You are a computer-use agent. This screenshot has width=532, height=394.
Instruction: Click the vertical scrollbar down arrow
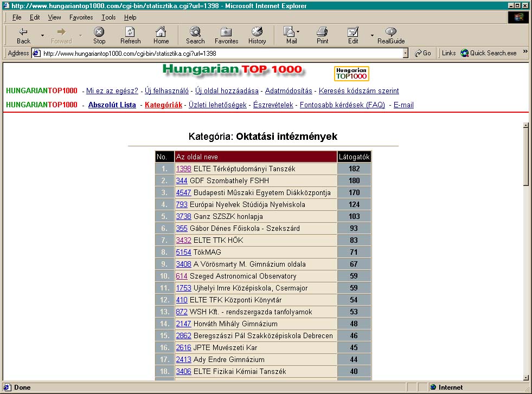click(525, 378)
